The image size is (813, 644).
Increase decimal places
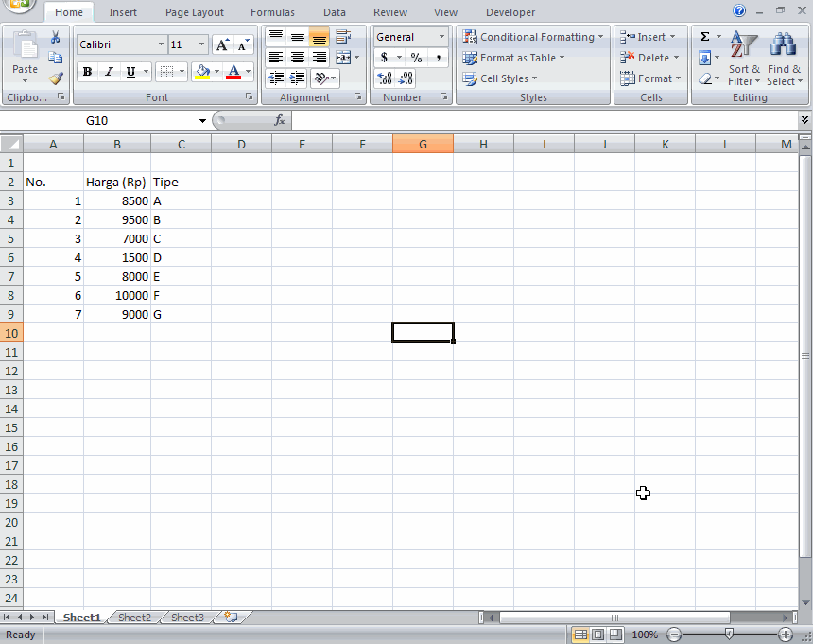[x=385, y=78]
